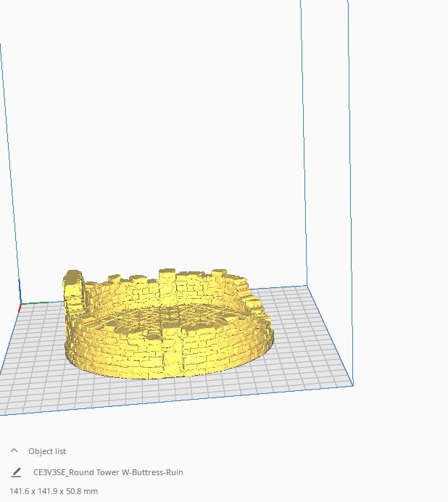This screenshot has width=448, height=502.
Task: Click the empty viewport above the model
Action: 160,128
